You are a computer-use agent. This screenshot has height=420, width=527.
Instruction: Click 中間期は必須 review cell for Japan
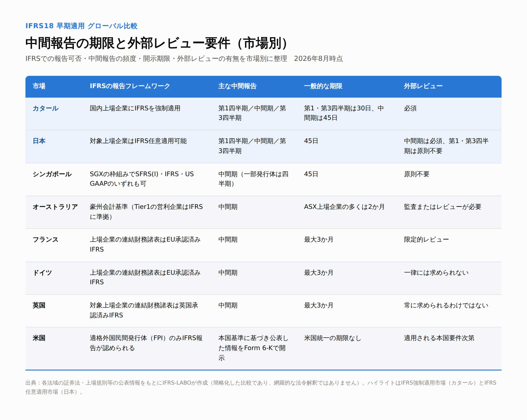coord(446,146)
